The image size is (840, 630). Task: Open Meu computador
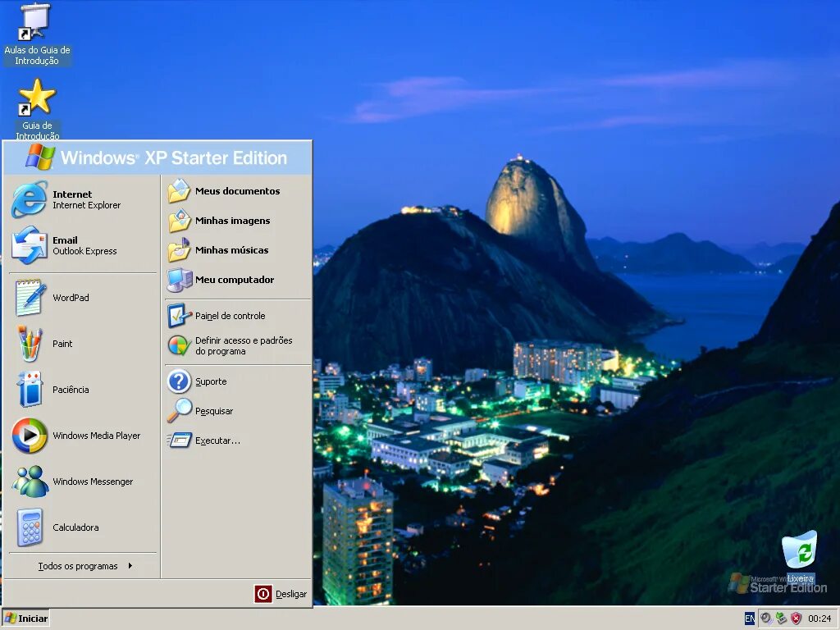(237, 280)
